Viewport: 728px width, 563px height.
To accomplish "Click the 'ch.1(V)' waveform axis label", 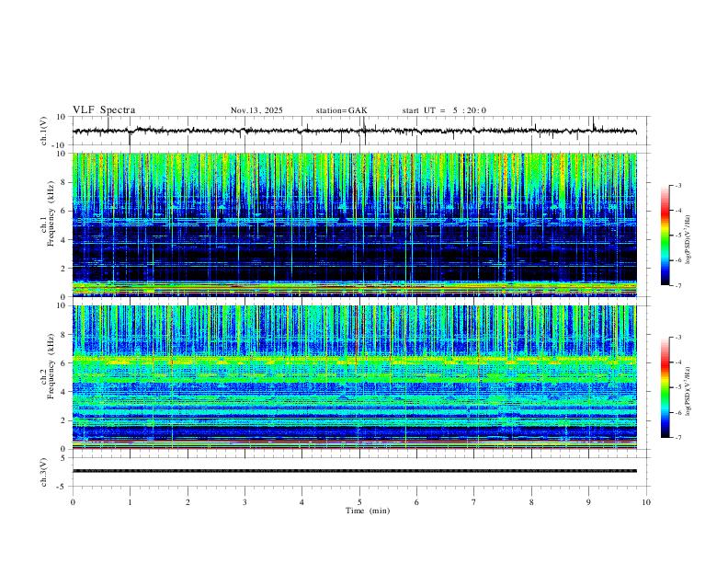I will (x=44, y=131).
